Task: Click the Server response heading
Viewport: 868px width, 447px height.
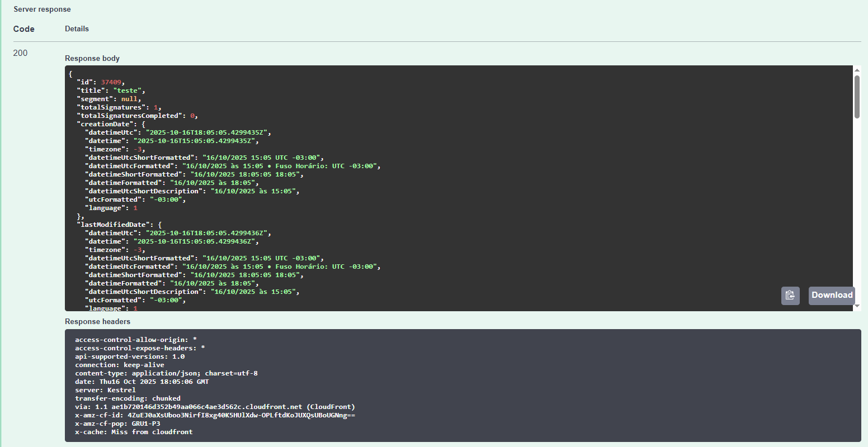Action: click(x=42, y=9)
